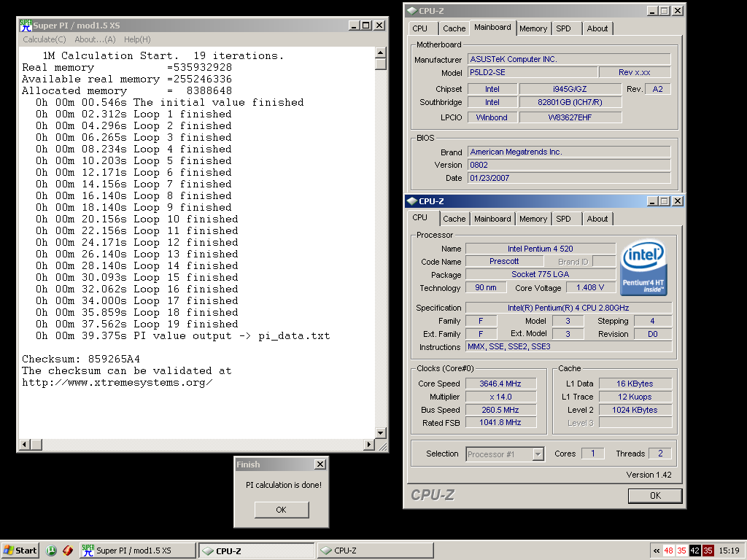Switch to Memory tab in back CPU-Z window

pos(533,28)
